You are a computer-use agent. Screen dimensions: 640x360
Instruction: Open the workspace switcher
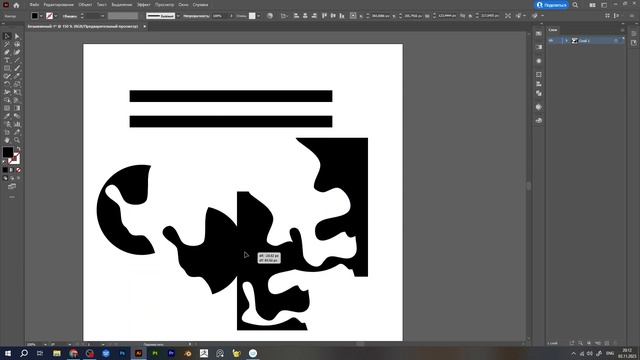click(x=604, y=5)
